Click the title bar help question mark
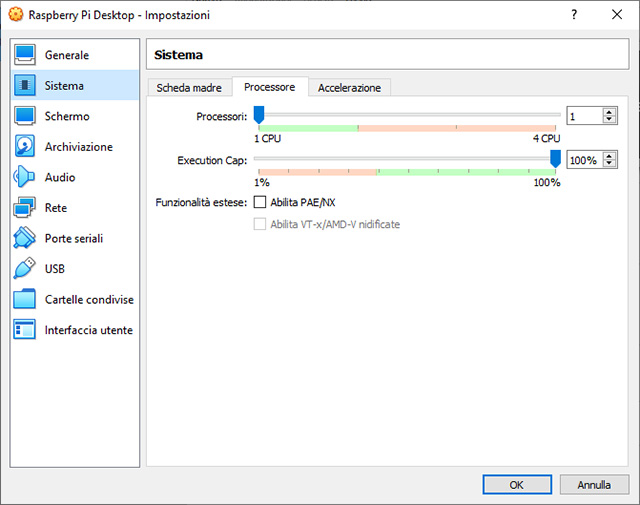This screenshot has width=640, height=505. pos(574,16)
